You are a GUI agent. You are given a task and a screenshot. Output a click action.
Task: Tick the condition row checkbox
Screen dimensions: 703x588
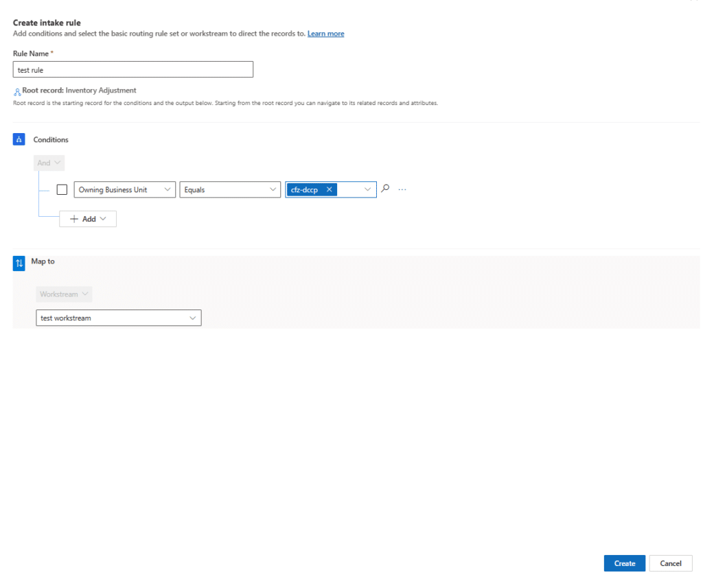click(x=62, y=189)
